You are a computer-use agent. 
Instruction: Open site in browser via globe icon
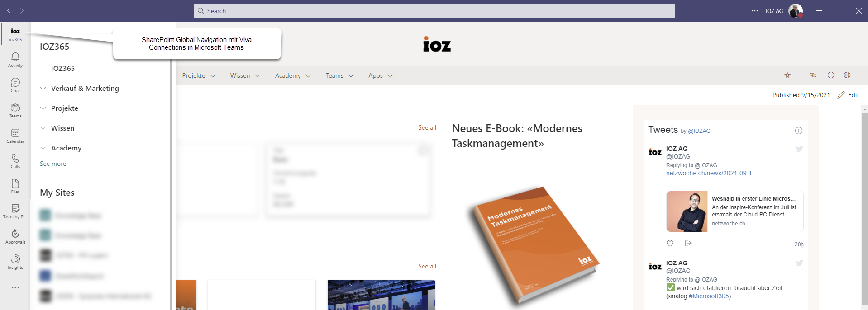tap(847, 75)
